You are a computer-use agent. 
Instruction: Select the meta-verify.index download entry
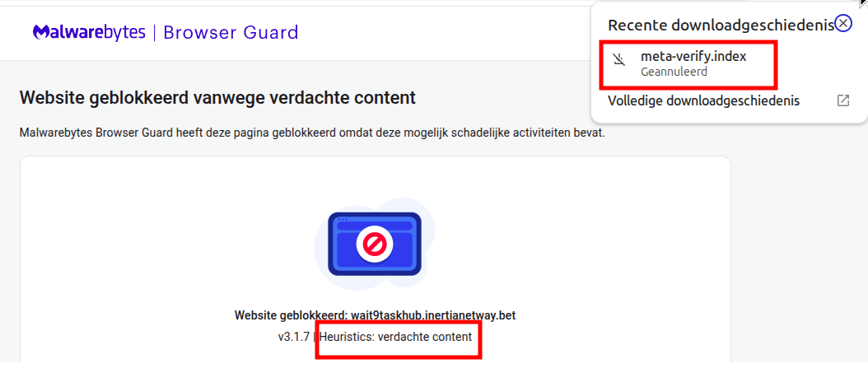(x=688, y=63)
